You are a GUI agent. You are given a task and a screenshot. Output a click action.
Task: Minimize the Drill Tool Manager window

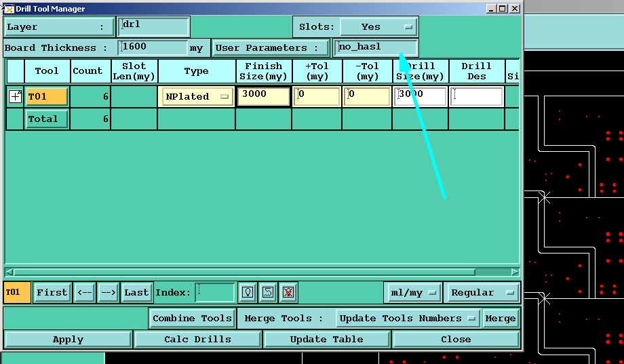click(492, 8)
